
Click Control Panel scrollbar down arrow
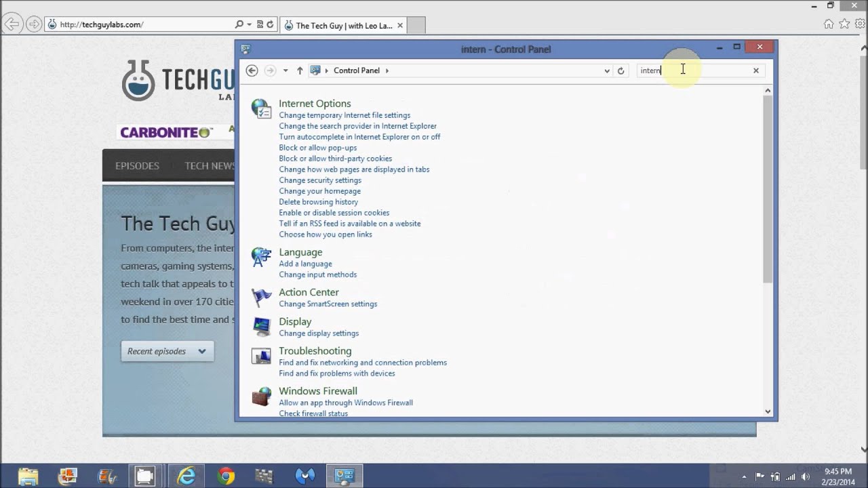pyautogui.click(x=768, y=411)
